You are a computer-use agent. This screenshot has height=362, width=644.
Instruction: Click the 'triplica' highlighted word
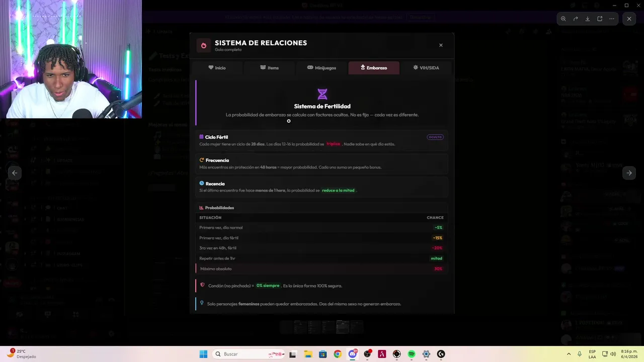pos(333,144)
